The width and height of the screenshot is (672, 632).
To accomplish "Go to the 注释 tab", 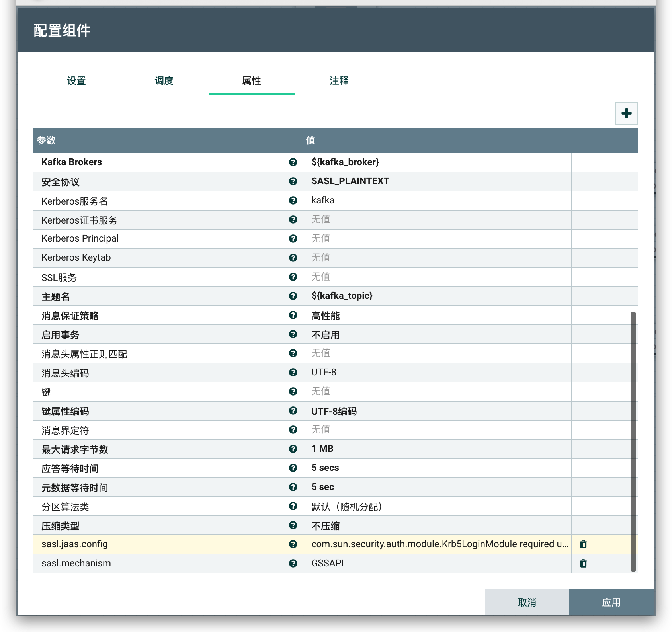I will click(x=339, y=81).
